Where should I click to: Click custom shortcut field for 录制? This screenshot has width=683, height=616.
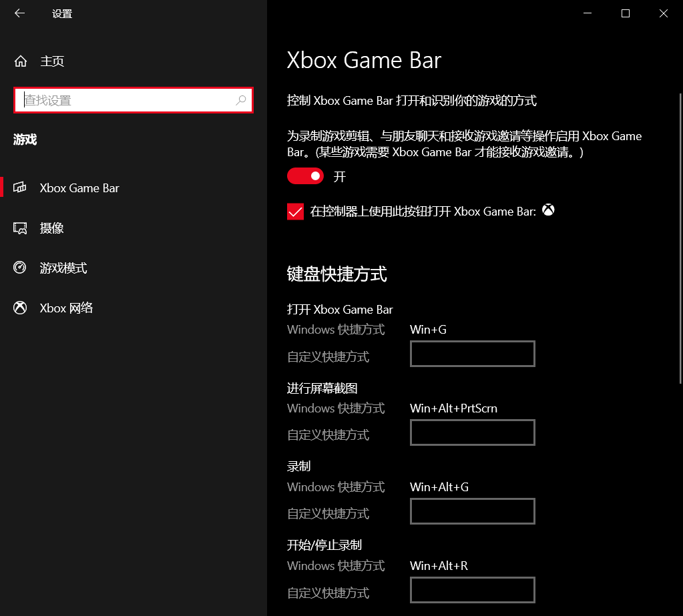(473, 511)
